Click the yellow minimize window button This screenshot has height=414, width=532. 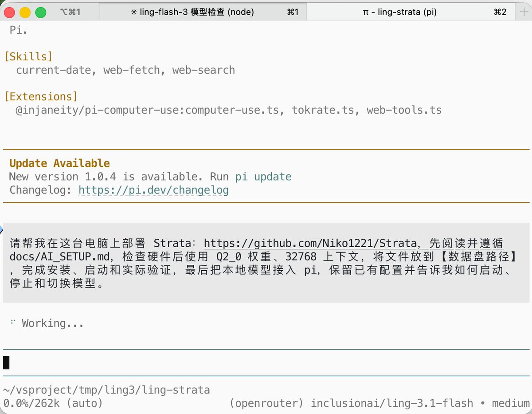(x=25, y=12)
